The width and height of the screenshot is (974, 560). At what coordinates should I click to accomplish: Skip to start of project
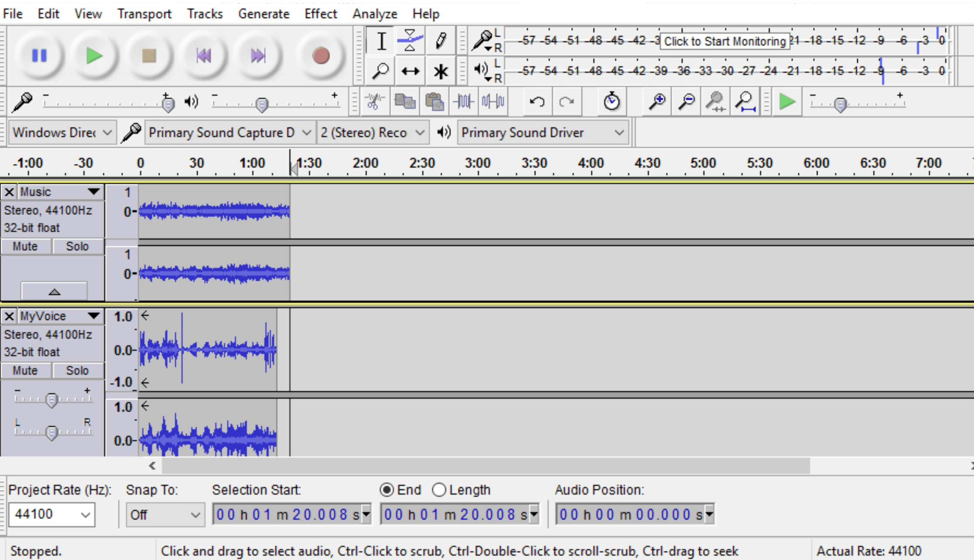(204, 56)
